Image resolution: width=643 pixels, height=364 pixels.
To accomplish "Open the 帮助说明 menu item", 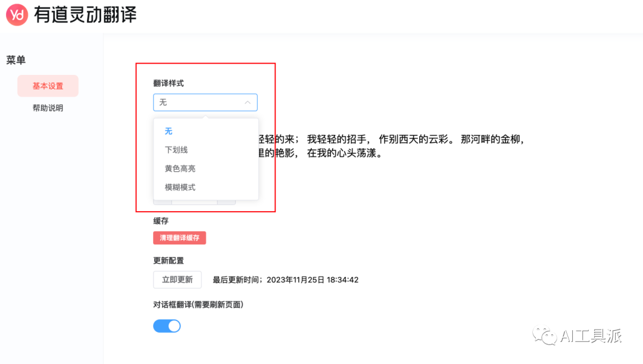I will [x=48, y=108].
